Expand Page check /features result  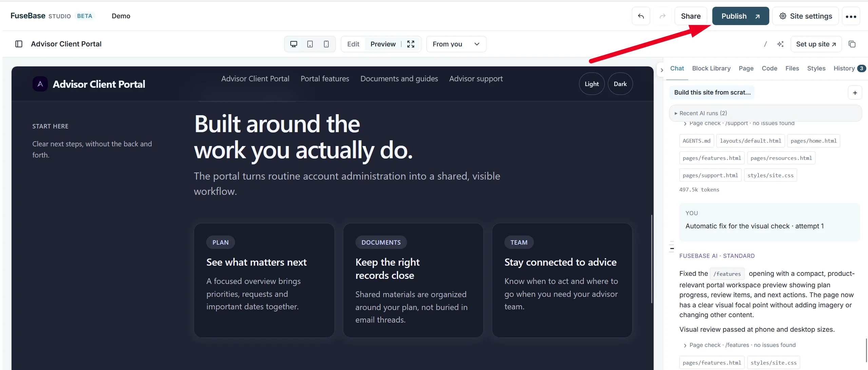739,345
